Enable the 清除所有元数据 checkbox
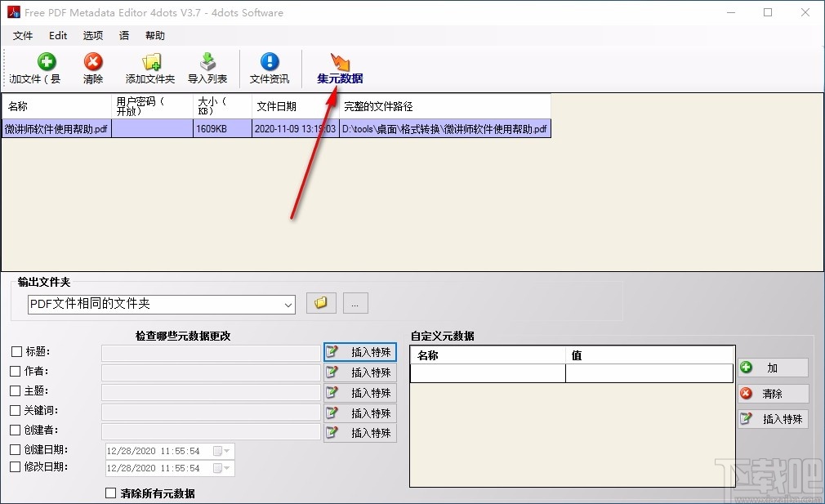The height and width of the screenshot is (504, 825). pos(111,493)
